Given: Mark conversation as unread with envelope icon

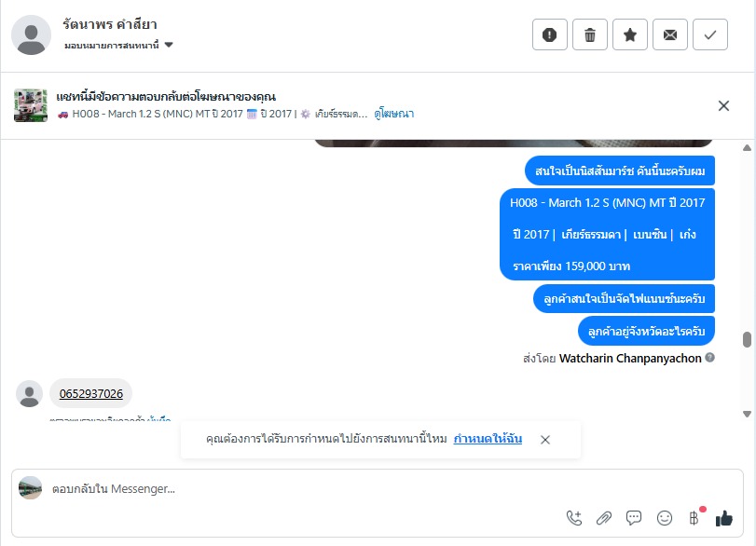Looking at the screenshot, I should click(669, 34).
